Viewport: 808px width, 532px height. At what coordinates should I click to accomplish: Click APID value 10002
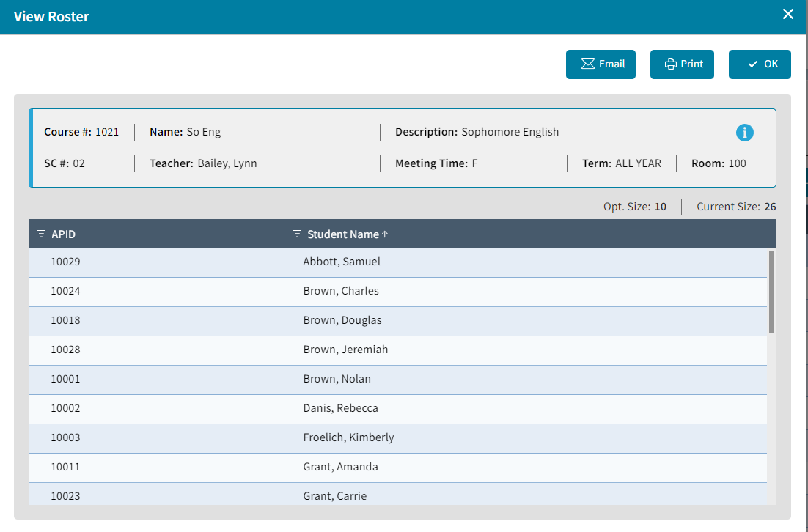click(65, 408)
